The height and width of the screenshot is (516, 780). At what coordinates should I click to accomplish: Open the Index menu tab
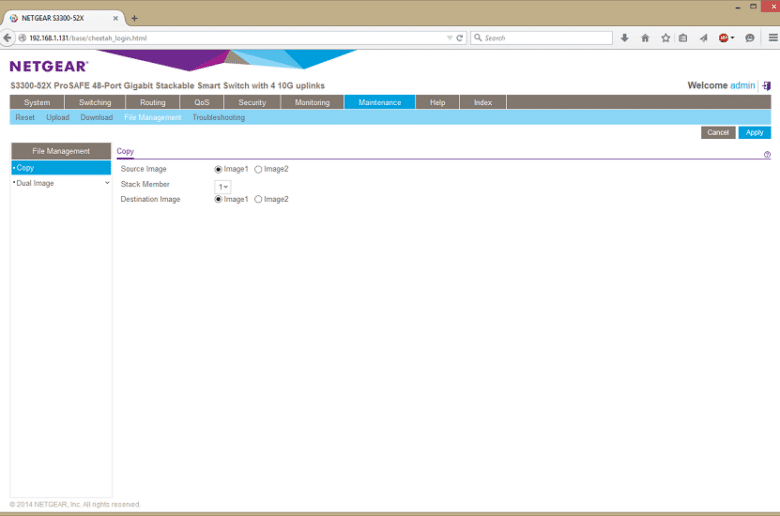pos(483,103)
